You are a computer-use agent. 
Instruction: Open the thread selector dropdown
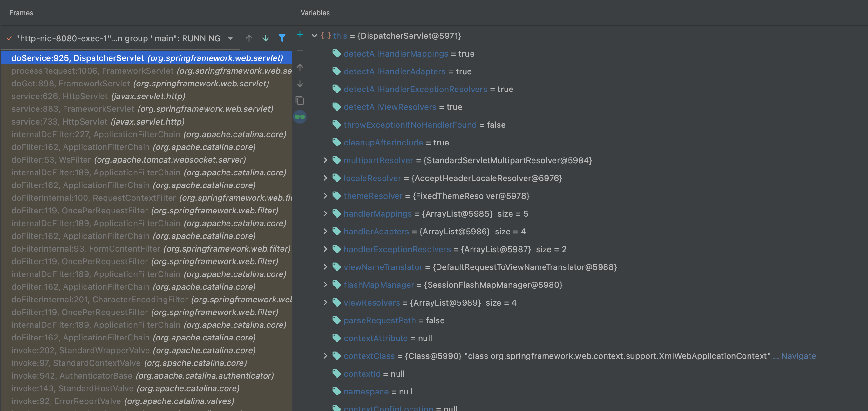point(230,38)
